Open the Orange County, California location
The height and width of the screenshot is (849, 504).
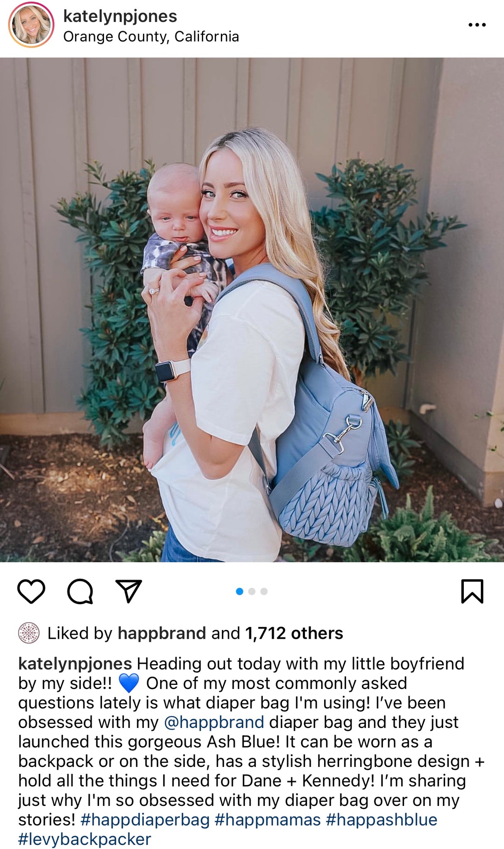(x=151, y=36)
